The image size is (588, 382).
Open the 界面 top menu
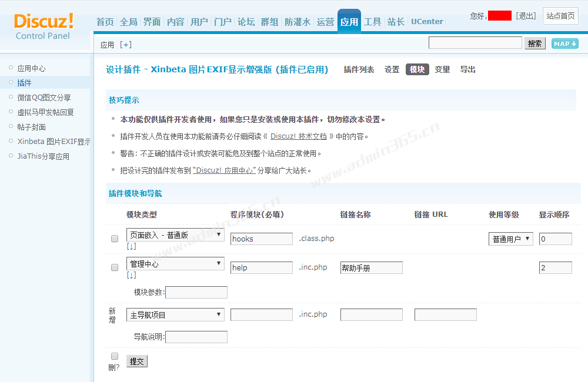click(x=152, y=22)
